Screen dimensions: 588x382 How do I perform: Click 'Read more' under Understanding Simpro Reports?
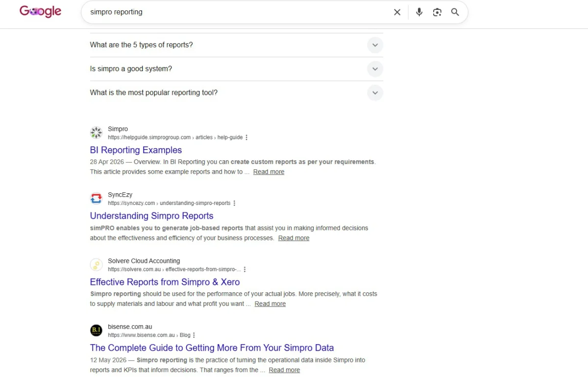pos(294,238)
